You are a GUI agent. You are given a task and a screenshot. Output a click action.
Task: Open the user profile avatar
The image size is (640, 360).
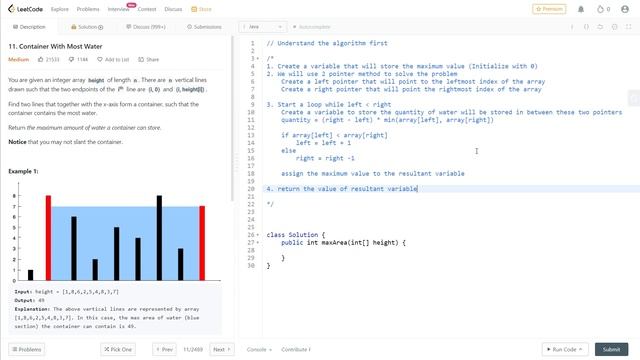(625, 9)
